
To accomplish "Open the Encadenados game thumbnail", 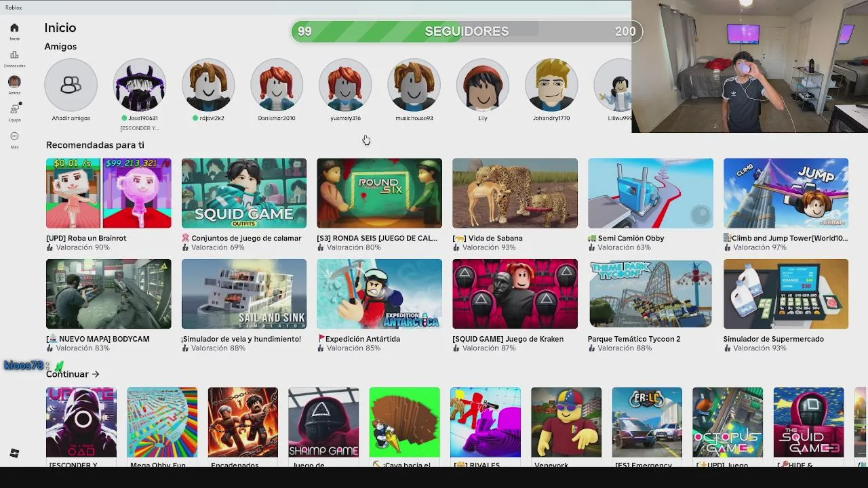I will point(243,422).
